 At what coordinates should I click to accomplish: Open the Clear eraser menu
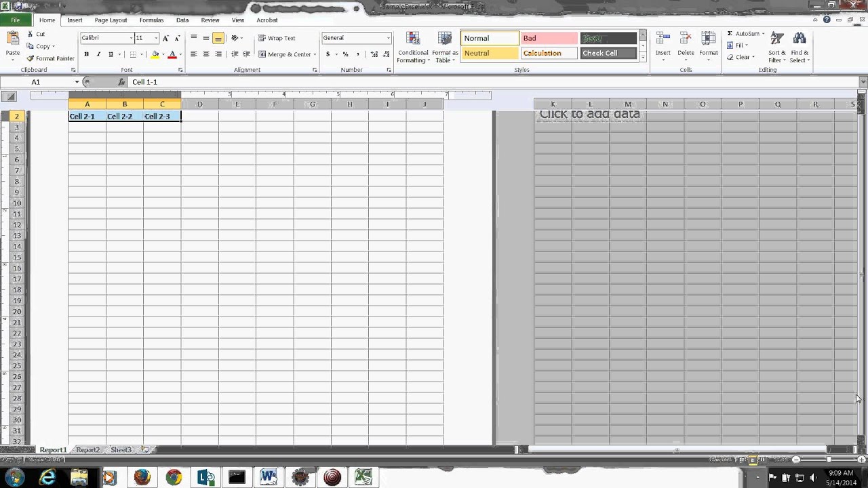coord(741,57)
